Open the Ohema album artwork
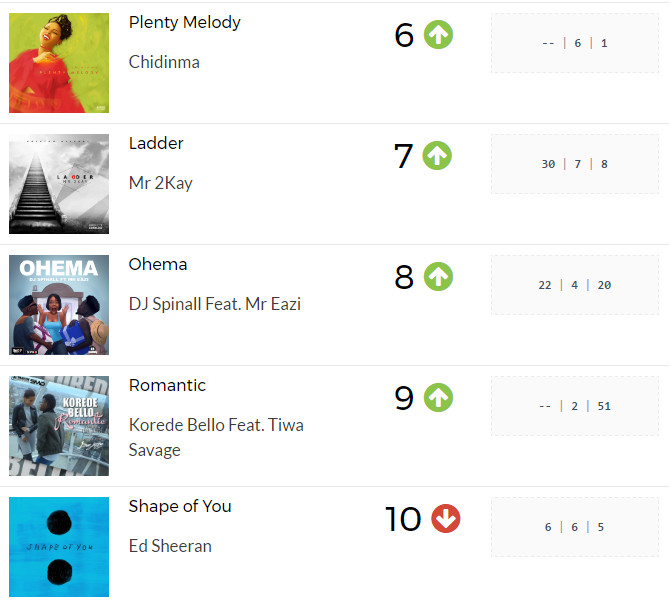Screen dimensions: 670x604 pyautogui.click(x=59, y=305)
